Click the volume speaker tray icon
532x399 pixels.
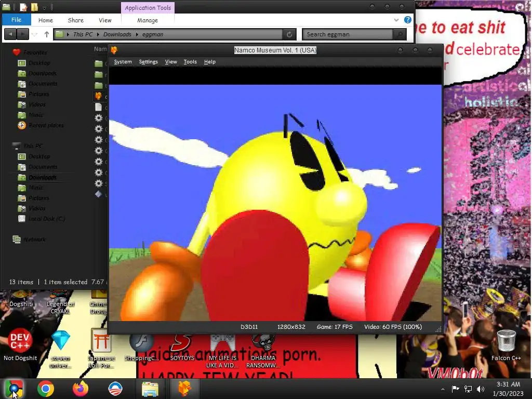pos(481,389)
